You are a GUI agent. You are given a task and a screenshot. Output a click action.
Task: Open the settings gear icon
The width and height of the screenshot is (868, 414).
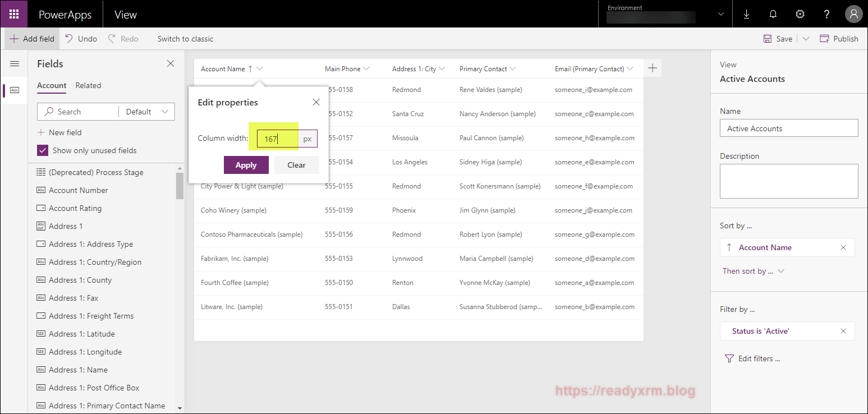800,15
